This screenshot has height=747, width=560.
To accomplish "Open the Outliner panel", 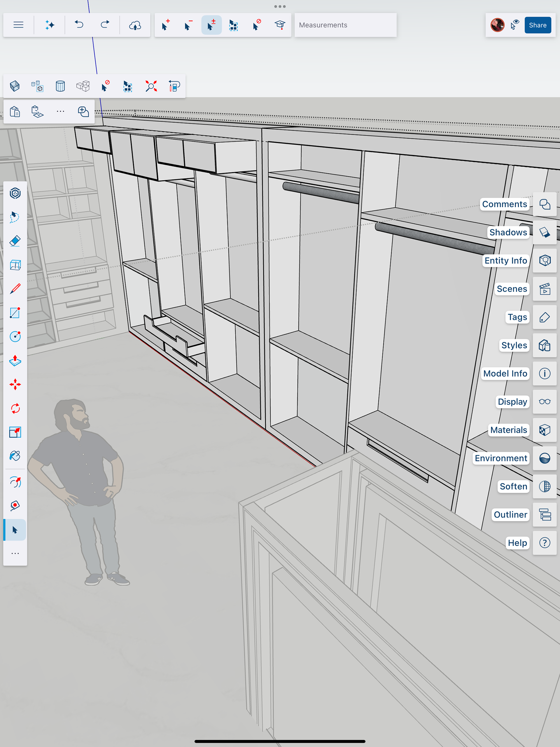I will 545,515.
